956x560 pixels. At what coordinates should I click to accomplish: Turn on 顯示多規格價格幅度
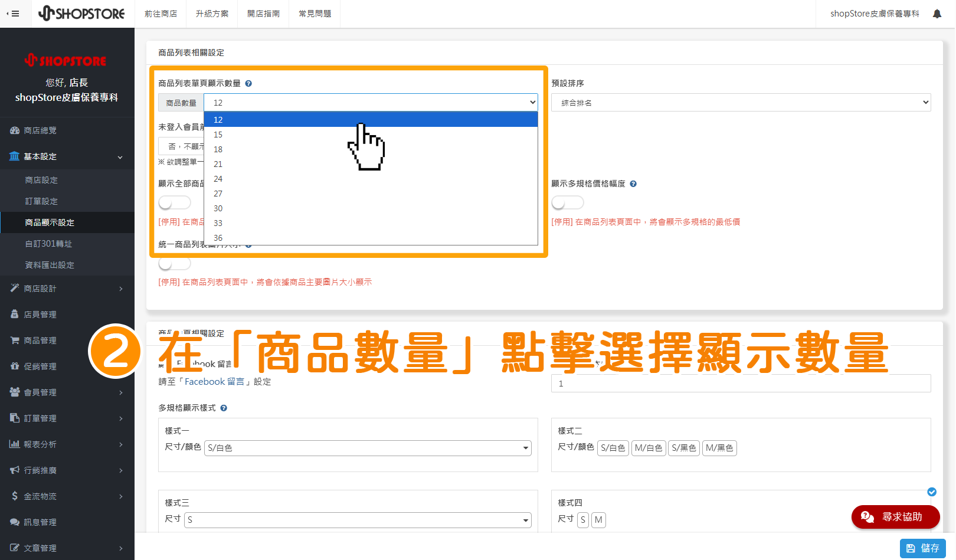tap(567, 202)
